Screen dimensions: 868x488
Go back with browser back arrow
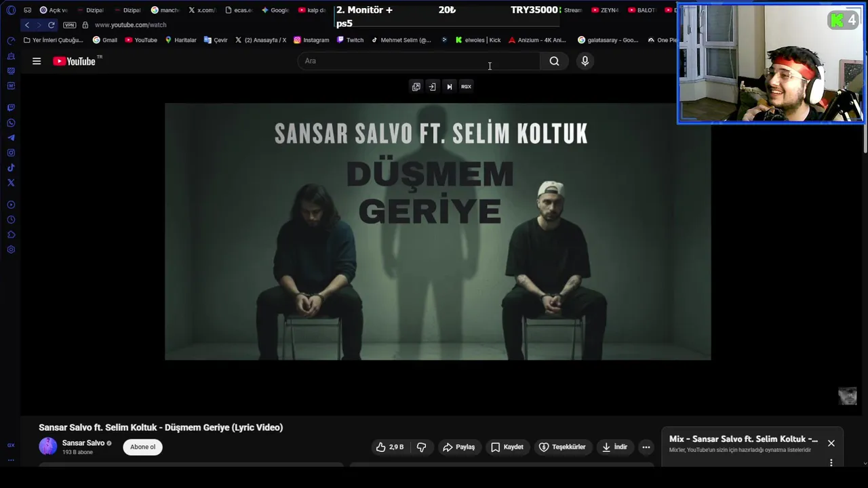coord(27,25)
